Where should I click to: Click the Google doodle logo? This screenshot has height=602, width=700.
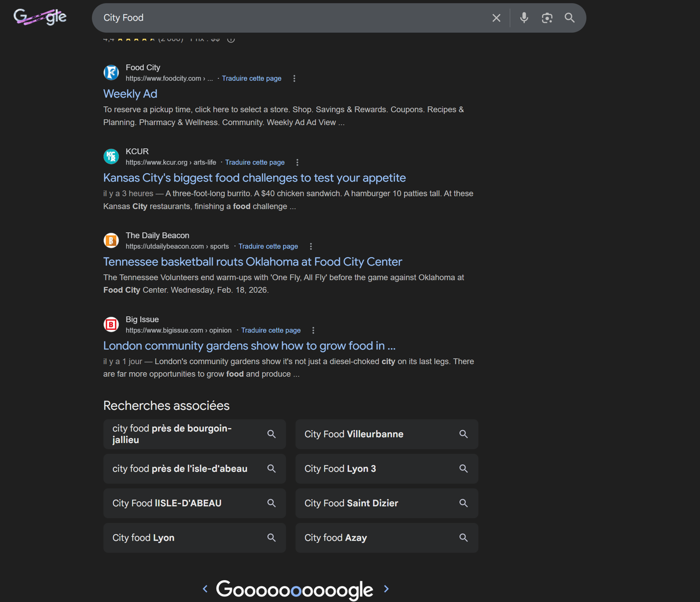[x=40, y=17]
